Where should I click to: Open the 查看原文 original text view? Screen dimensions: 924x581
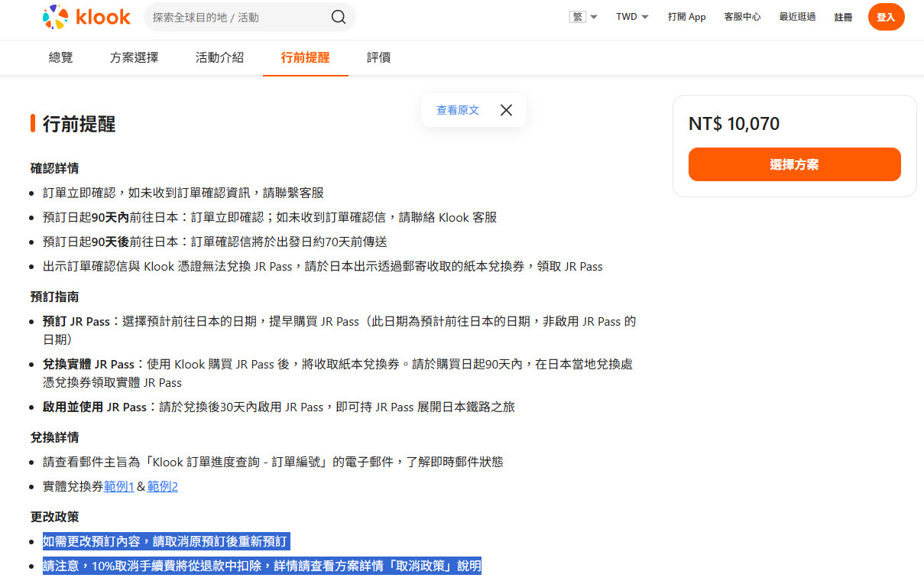[457, 109]
